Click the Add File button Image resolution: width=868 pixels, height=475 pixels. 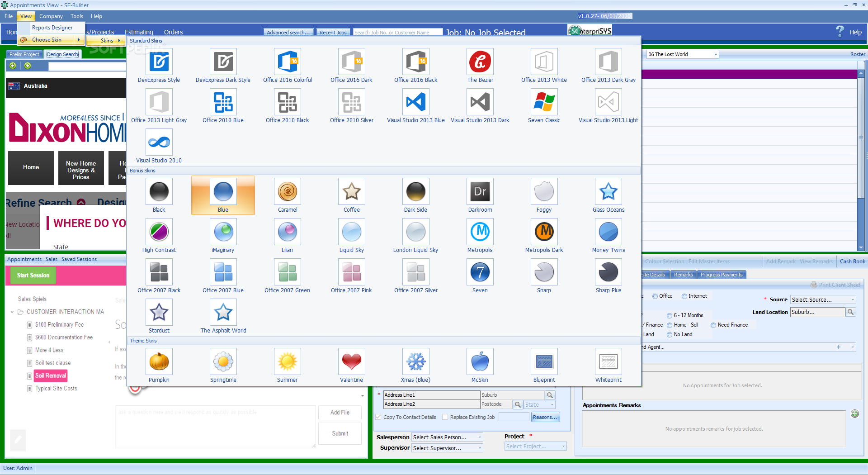(340, 413)
